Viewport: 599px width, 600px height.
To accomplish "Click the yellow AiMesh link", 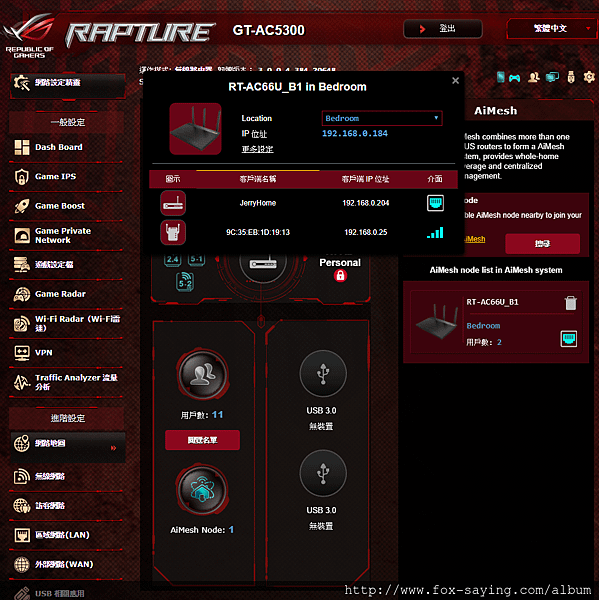I will click(x=475, y=239).
